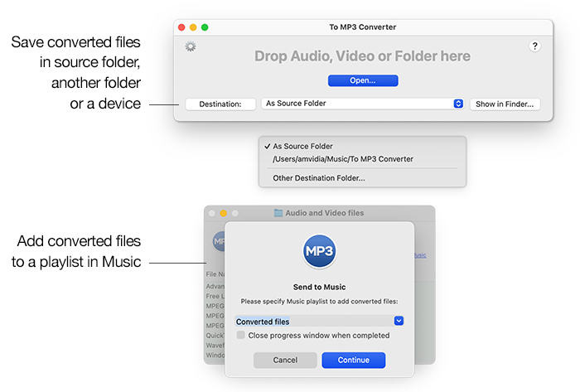Click the Converted files playlist text field

coord(314,322)
